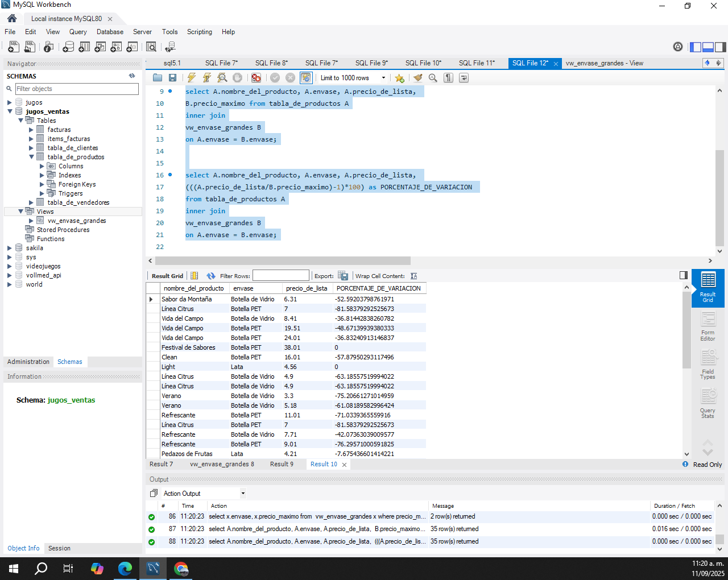The image size is (728, 580).
Task: Refresh schemas list in Navigator
Action: point(132,76)
